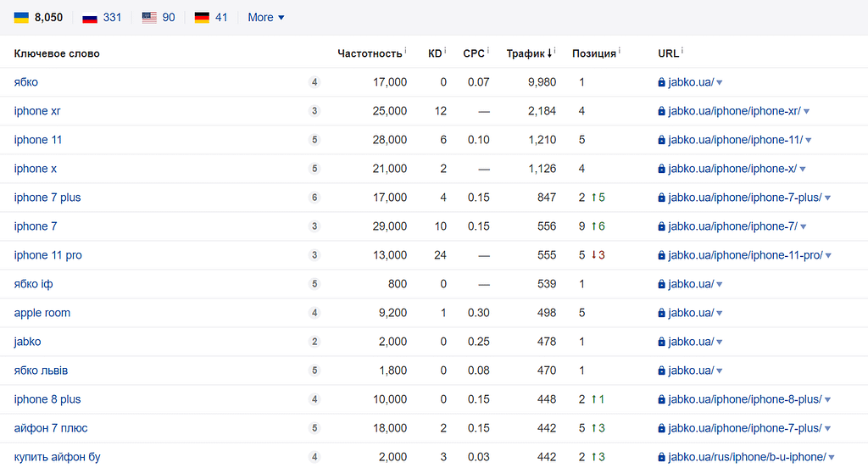Click lock icon beside iphone-8-plus URL
The height and width of the screenshot is (468, 868).
pos(661,398)
